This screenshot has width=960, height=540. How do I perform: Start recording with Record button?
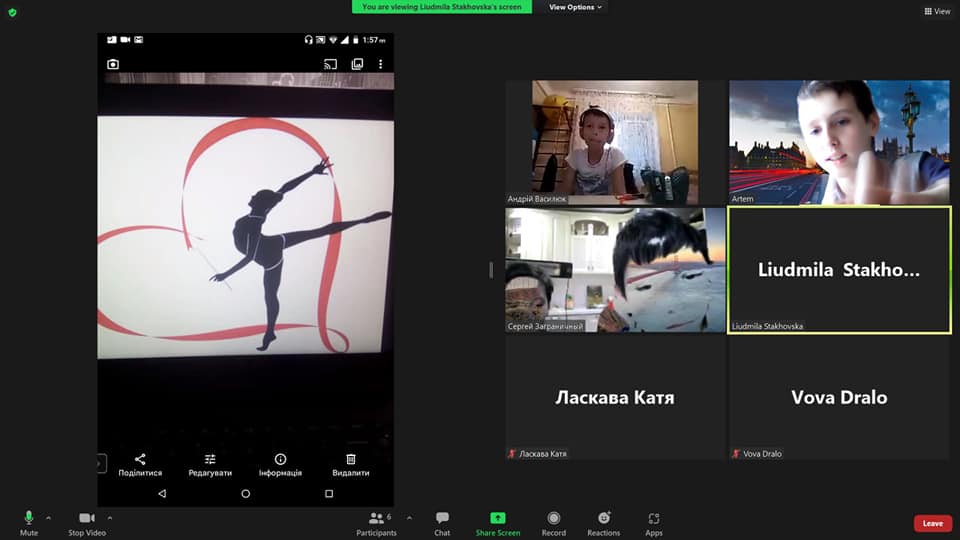pyautogui.click(x=553, y=523)
